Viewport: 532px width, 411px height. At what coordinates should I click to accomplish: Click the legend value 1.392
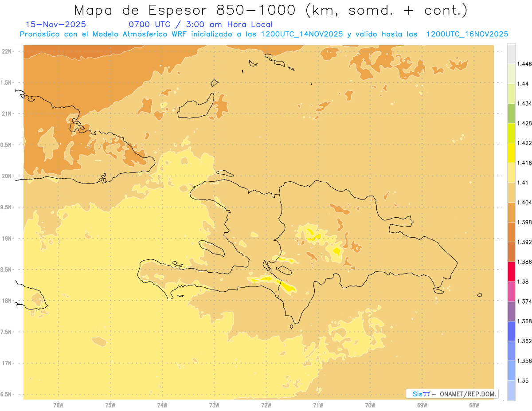[x=525, y=242]
